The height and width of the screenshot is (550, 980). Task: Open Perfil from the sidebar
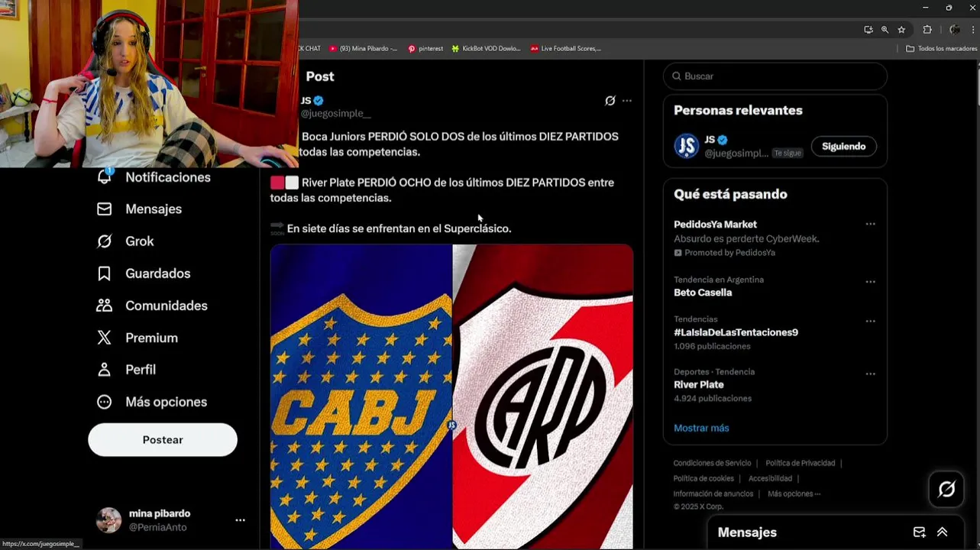pyautogui.click(x=126, y=370)
